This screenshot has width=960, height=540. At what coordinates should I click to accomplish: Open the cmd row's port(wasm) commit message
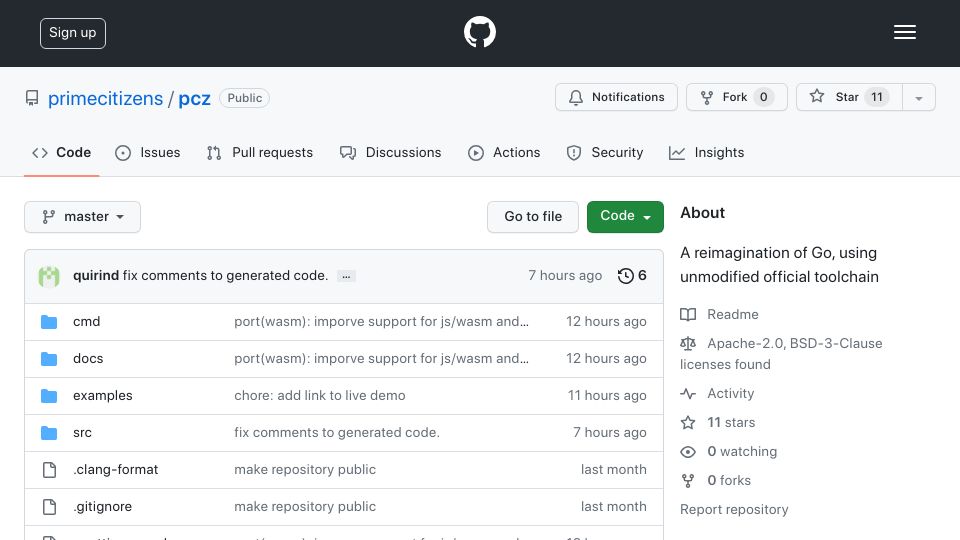click(x=381, y=321)
